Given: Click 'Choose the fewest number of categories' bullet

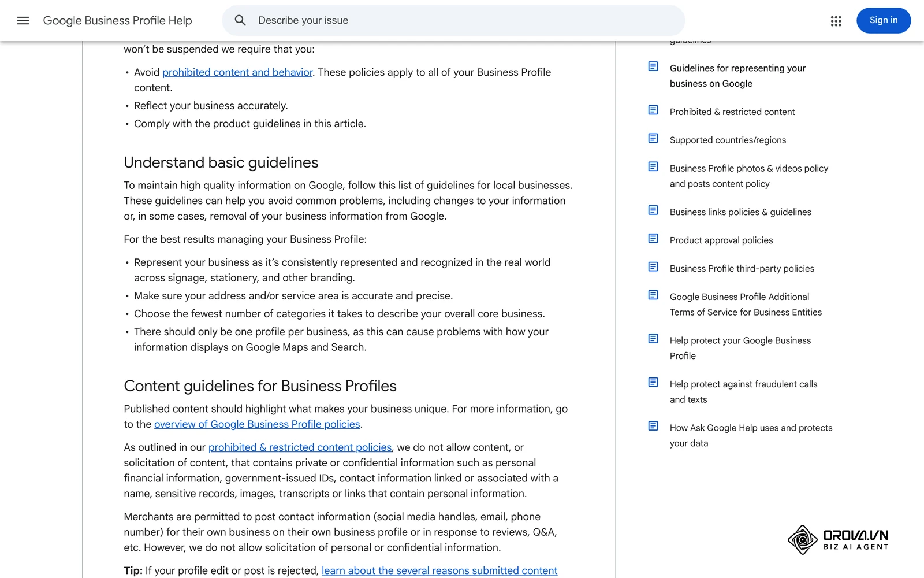Looking at the screenshot, I should tap(340, 314).
